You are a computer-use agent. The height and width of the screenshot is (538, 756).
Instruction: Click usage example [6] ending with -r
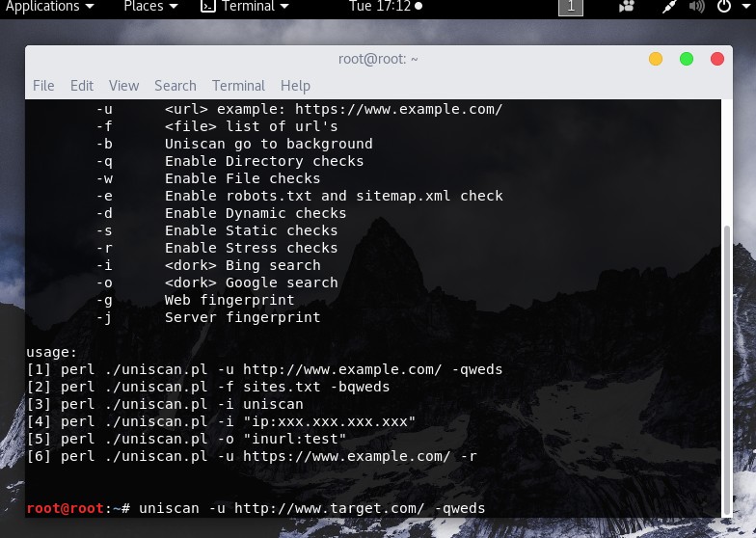click(x=251, y=457)
